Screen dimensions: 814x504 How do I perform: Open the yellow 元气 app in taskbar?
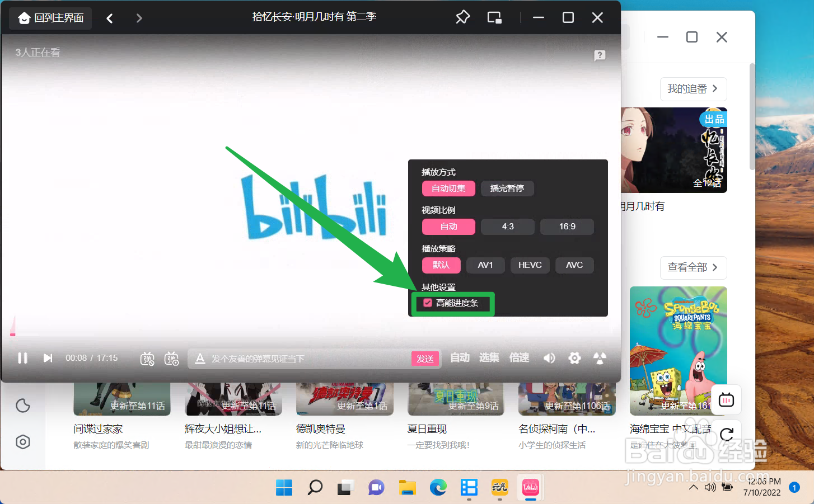click(499, 488)
